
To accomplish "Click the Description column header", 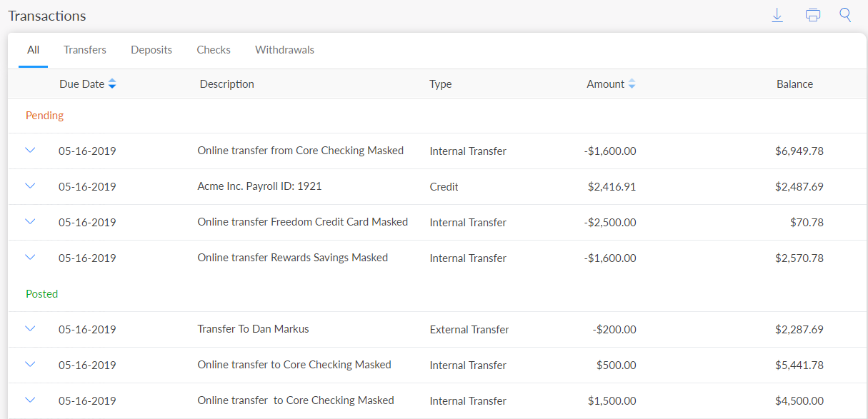I will (226, 84).
